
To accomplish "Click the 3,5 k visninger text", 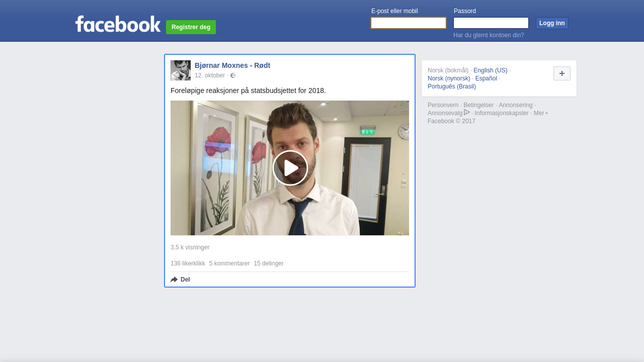I will pos(190,247).
